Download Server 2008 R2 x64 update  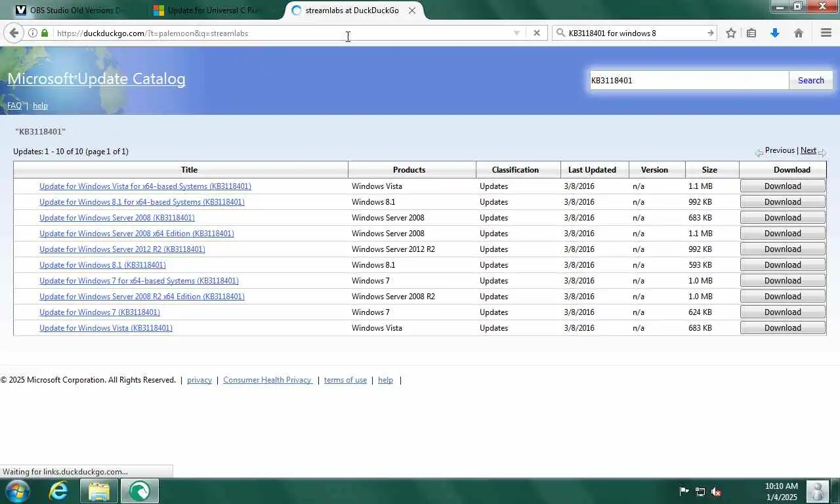[x=782, y=297]
